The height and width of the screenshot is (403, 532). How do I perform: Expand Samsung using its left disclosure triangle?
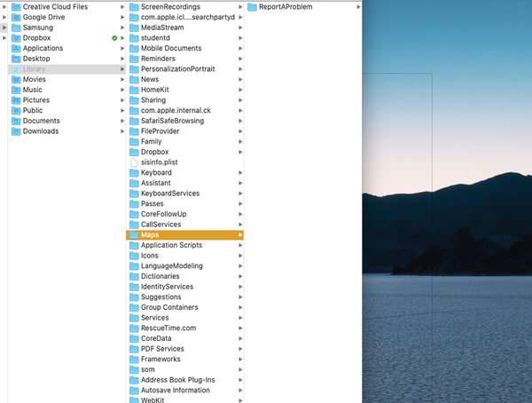pos(4,28)
